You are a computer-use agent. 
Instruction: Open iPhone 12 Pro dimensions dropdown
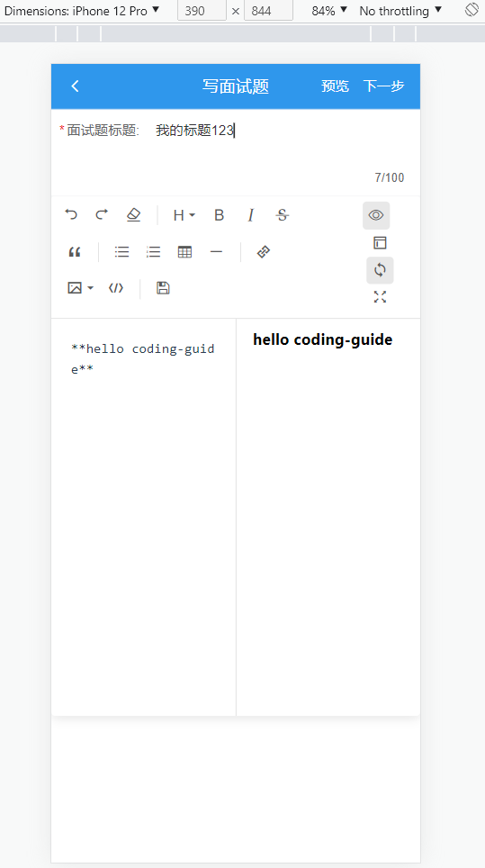tap(82, 11)
